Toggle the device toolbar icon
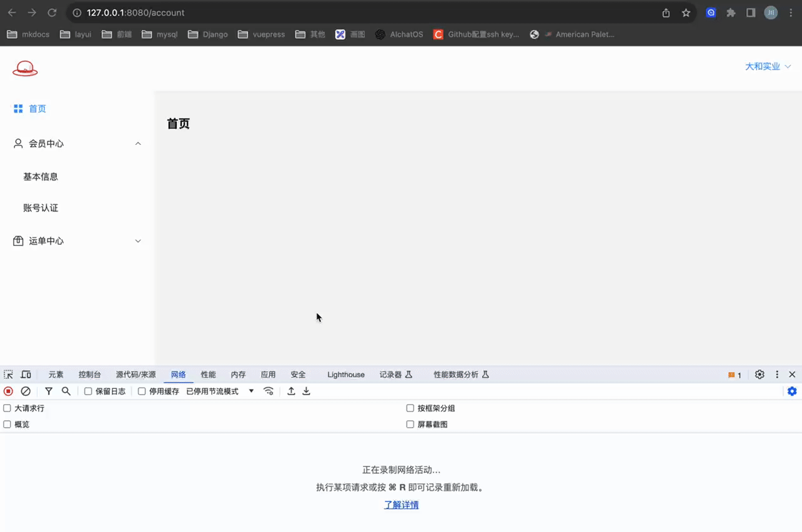 click(x=26, y=375)
